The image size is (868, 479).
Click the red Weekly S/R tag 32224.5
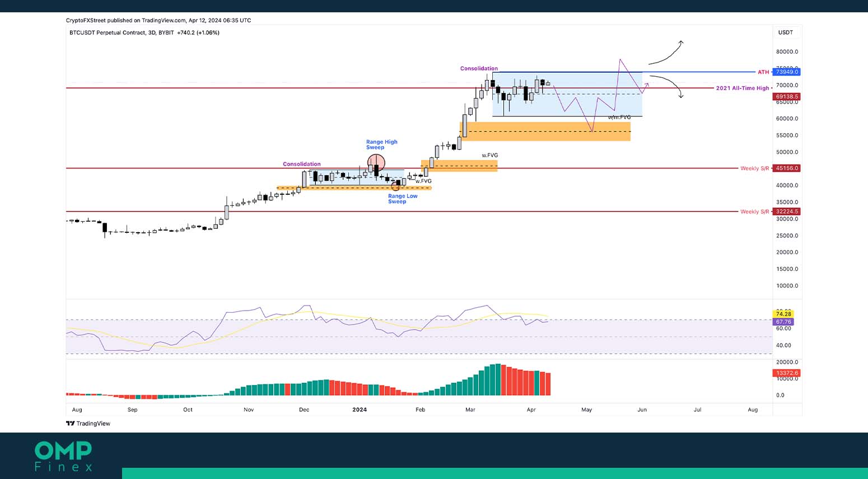click(x=787, y=212)
